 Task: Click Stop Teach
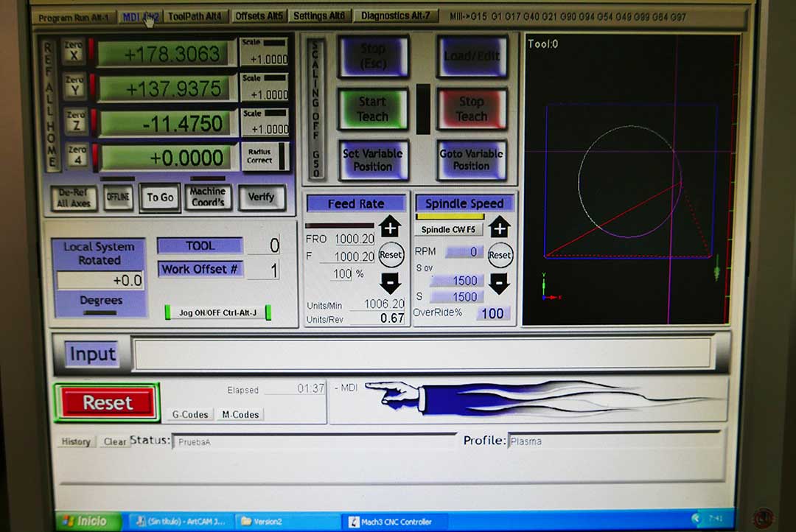pos(472,108)
